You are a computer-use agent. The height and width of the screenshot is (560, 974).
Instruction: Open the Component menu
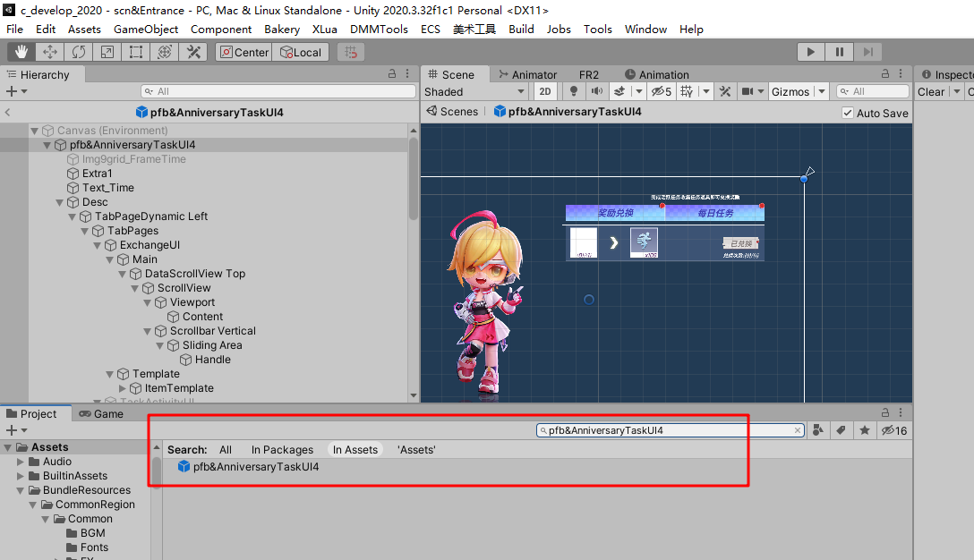tap(220, 30)
